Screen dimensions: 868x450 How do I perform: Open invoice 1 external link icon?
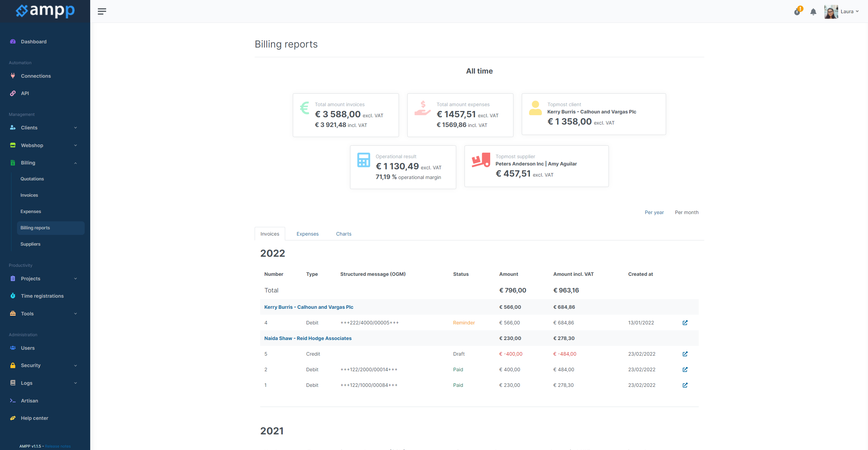(685, 385)
